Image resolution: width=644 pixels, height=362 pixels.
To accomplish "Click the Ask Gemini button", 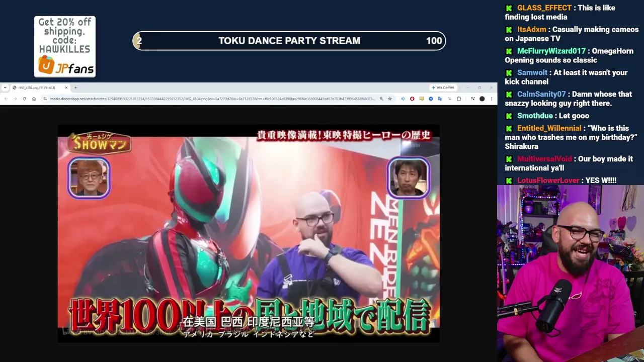I will (443, 88).
